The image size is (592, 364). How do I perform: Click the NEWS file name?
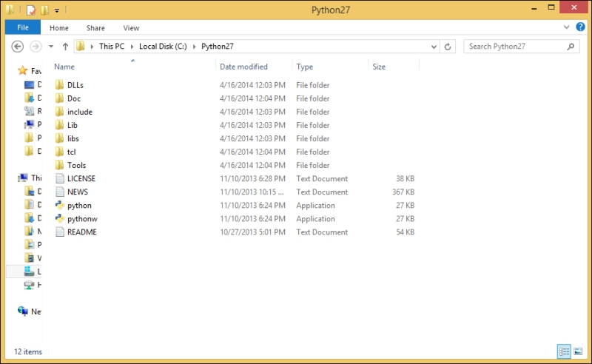click(x=78, y=192)
